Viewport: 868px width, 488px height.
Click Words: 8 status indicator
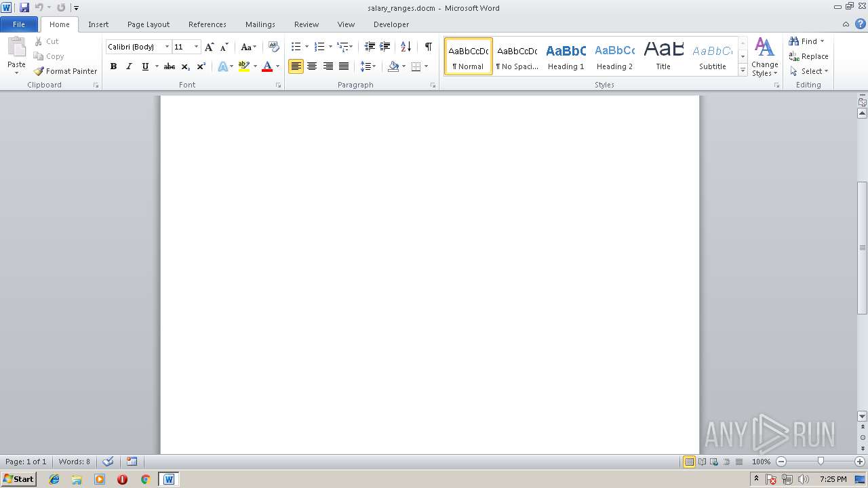[x=74, y=462]
